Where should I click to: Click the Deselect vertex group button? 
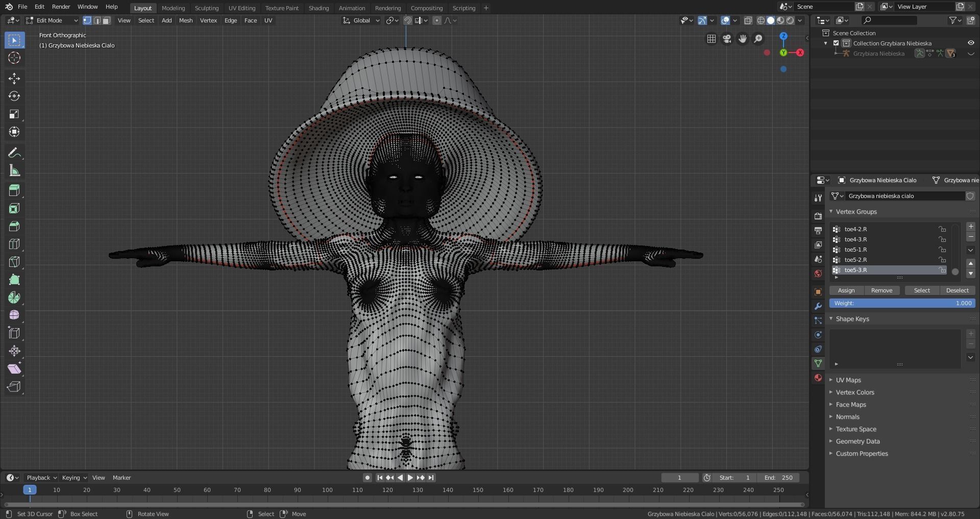coord(957,290)
